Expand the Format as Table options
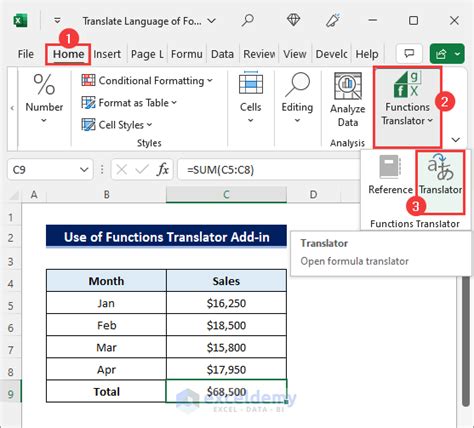The height and width of the screenshot is (428, 474). pyautogui.click(x=129, y=103)
